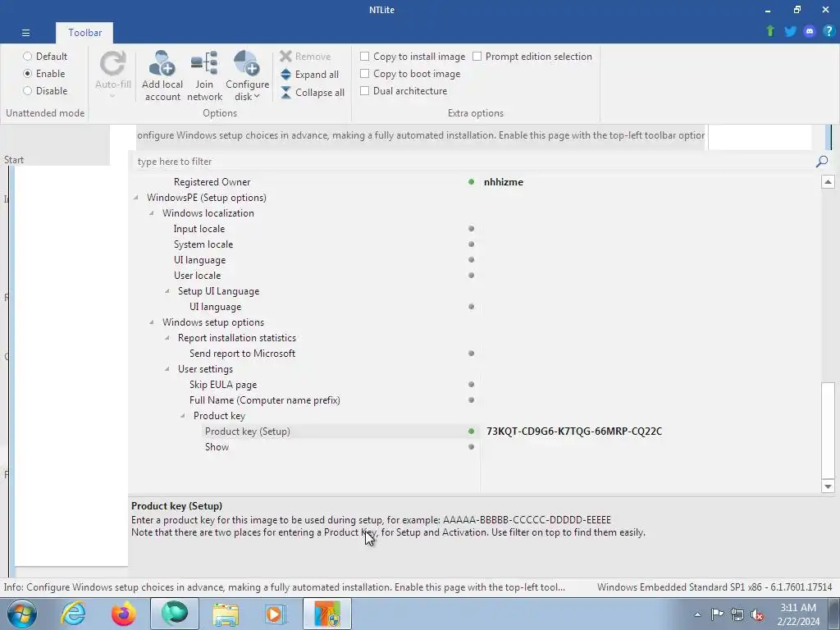Click the Remove button

[305, 57]
